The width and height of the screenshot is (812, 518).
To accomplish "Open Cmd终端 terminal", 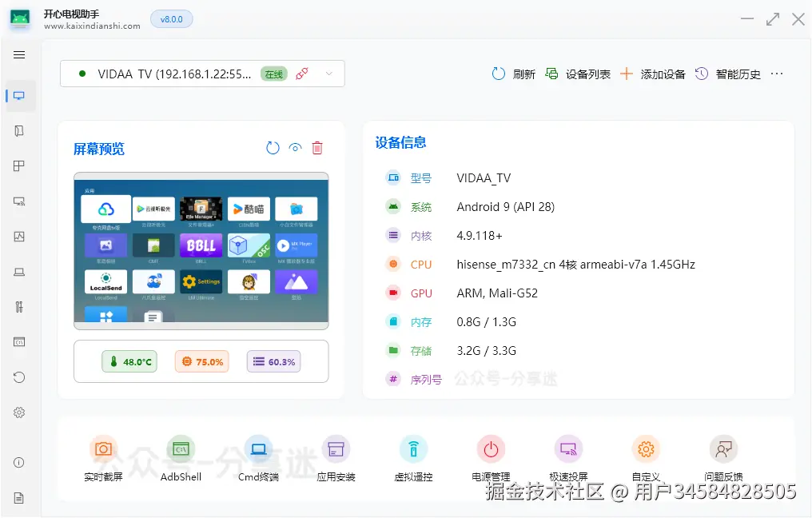I will [258, 459].
